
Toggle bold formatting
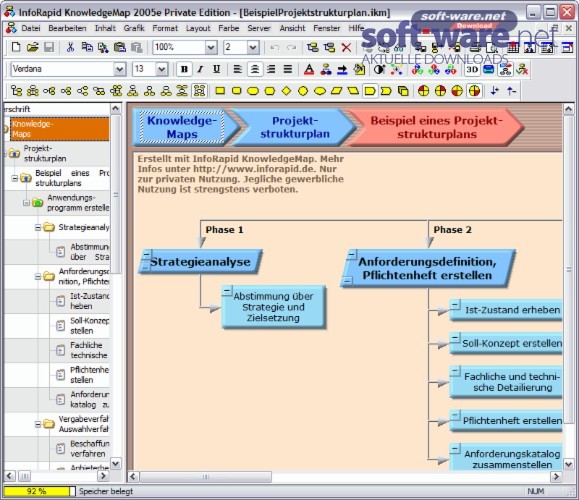[x=185, y=69]
